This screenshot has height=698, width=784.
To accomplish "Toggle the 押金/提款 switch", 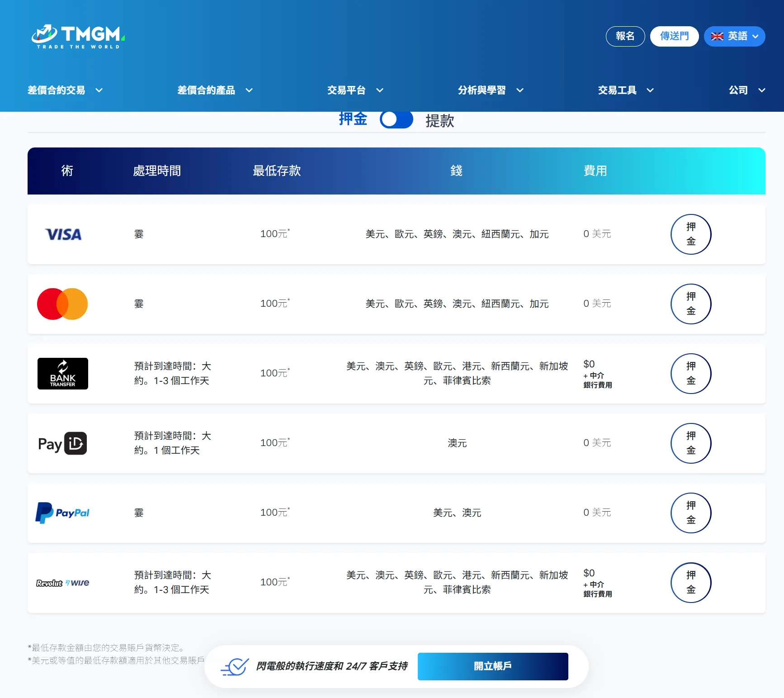I will [397, 120].
